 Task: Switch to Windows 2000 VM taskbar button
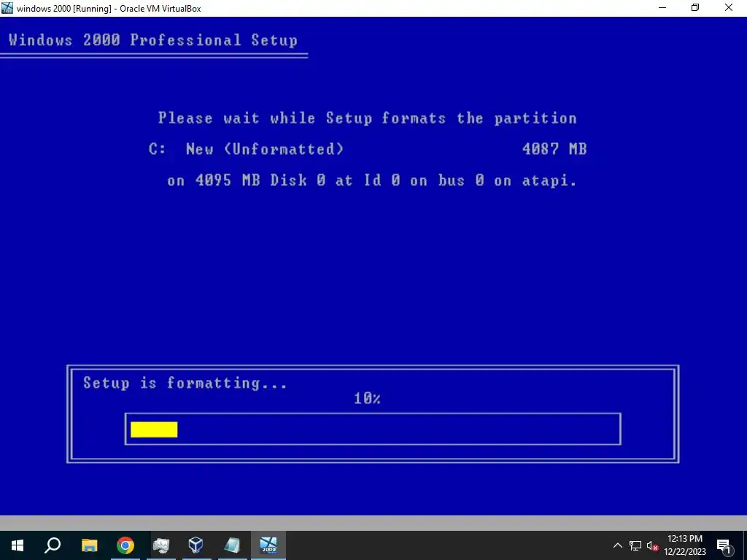point(268,545)
